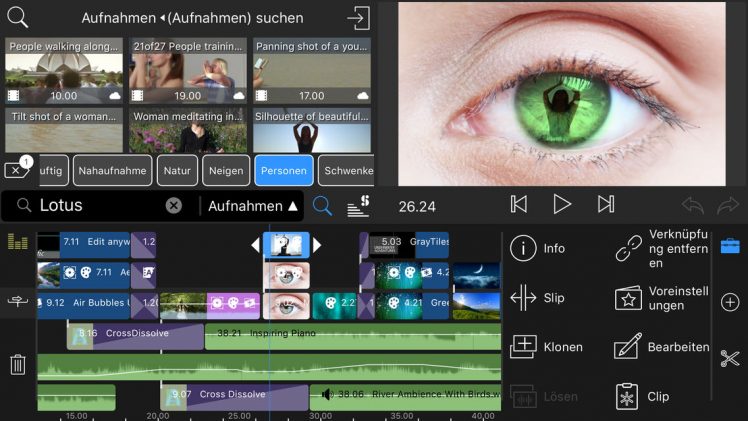Viewport: 748px width, 421px height.
Task: Click the sort order icon beside search
Action: [358, 206]
